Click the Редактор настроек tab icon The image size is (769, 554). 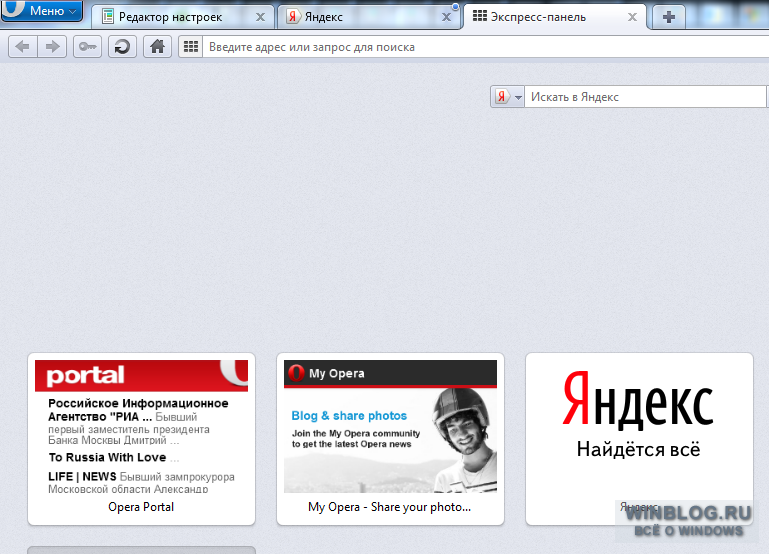[108, 17]
